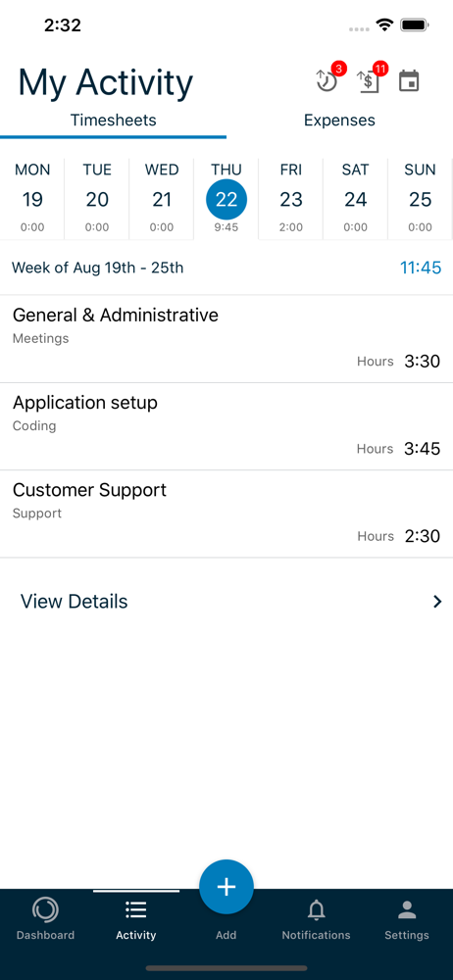
Task: Select highlighted Thursday 22 circle
Action: (226, 200)
